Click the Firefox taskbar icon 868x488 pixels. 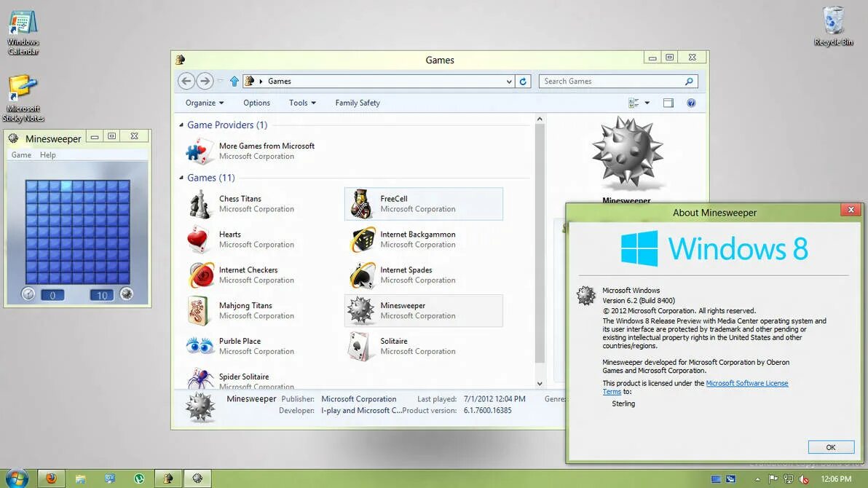pos(52,478)
